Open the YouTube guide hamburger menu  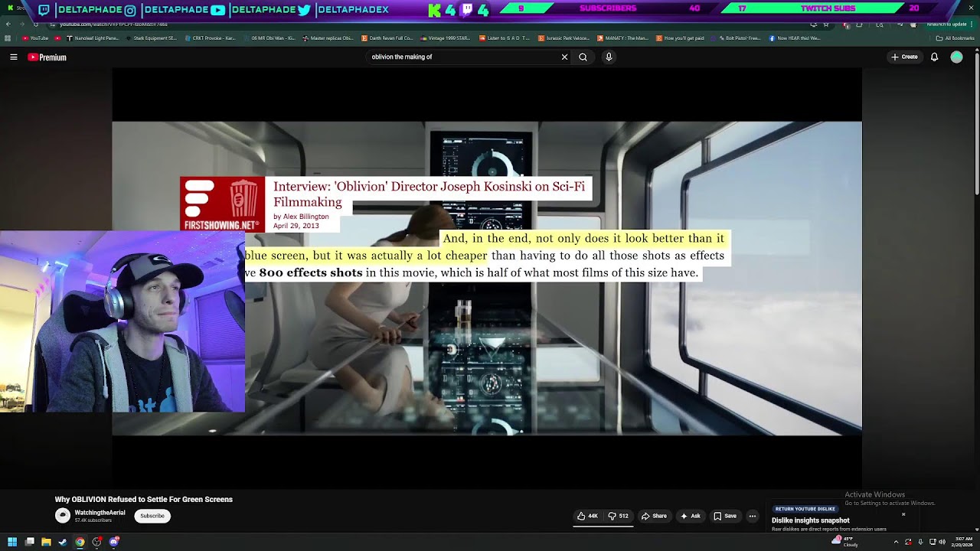[x=14, y=57]
